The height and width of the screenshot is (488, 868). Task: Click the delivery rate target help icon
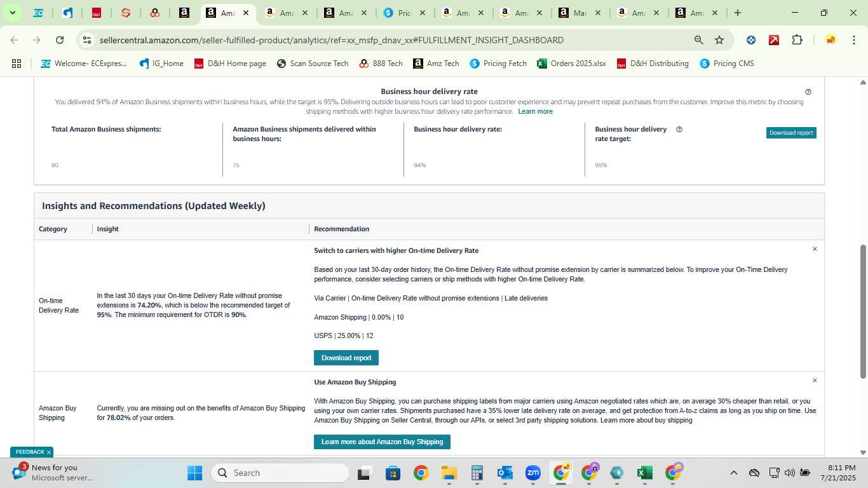tap(679, 130)
